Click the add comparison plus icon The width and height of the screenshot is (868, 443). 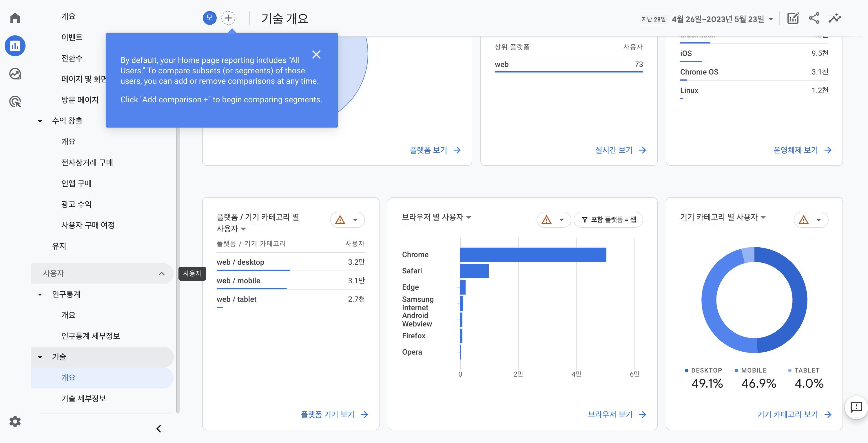click(x=228, y=18)
